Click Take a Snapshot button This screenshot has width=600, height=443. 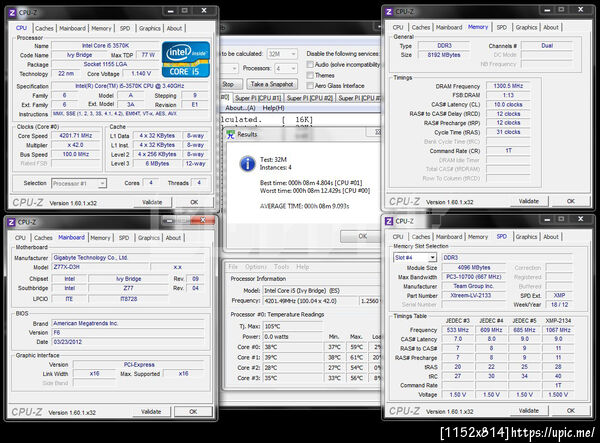coord(272,84)
